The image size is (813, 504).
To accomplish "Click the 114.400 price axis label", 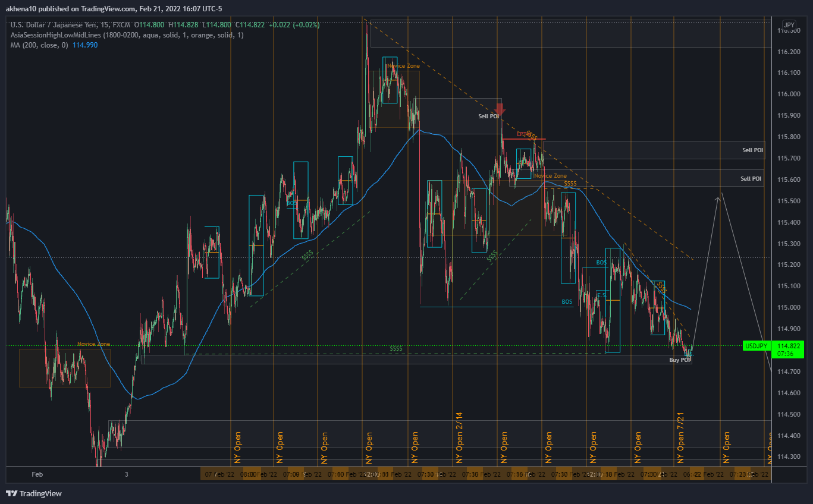I will pos(788,436).
